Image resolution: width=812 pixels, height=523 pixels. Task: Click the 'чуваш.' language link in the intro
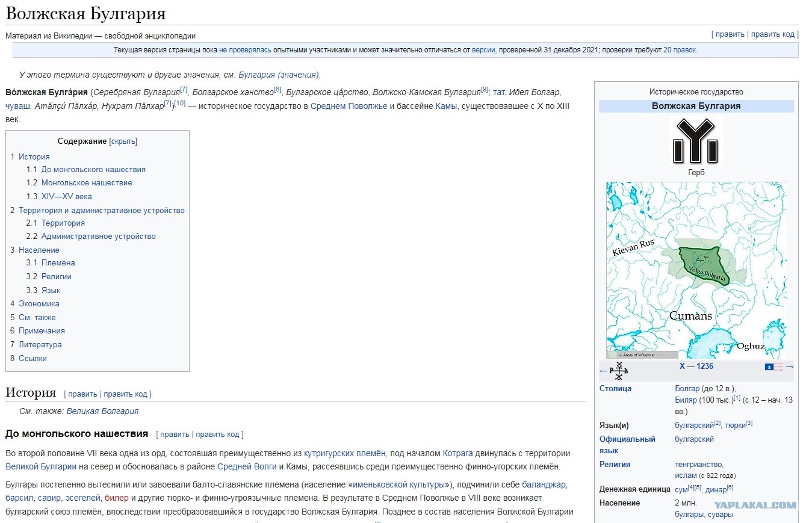(18, 106)
